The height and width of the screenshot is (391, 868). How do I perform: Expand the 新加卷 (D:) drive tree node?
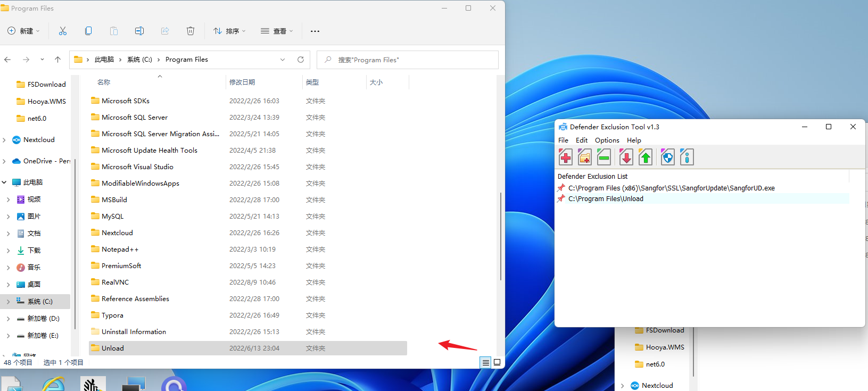coord(8,319)
